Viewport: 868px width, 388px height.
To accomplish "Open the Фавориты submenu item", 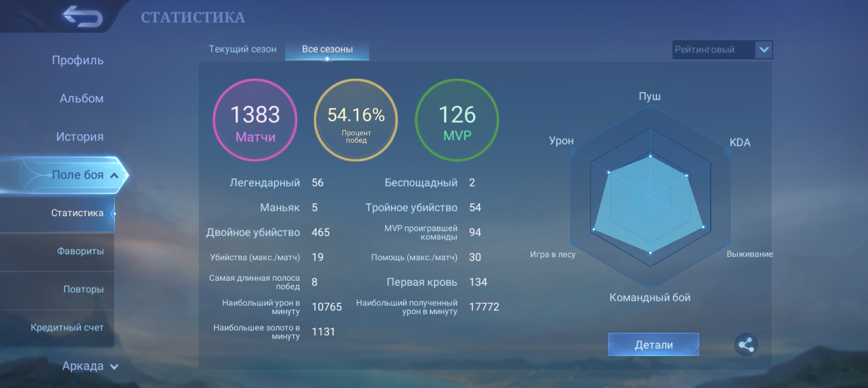I will point(80,251).
